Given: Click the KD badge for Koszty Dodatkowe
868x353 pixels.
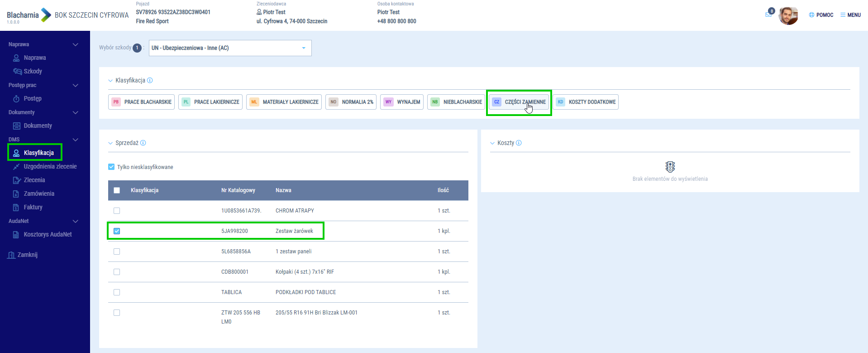Looking at the screenshot, I should (560, 102).
